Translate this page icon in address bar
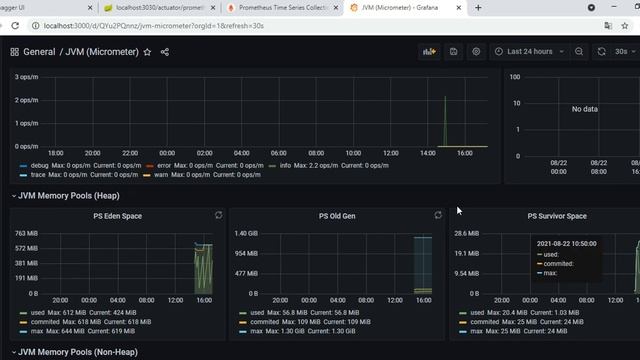Screen dimensions: 640x360 [608, 26]
